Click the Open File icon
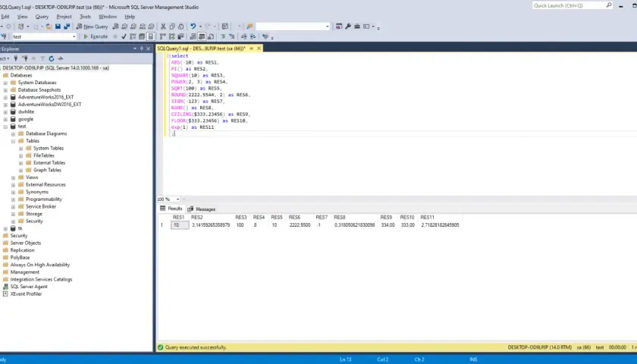The image size is (637, 364). coord(49,27)
